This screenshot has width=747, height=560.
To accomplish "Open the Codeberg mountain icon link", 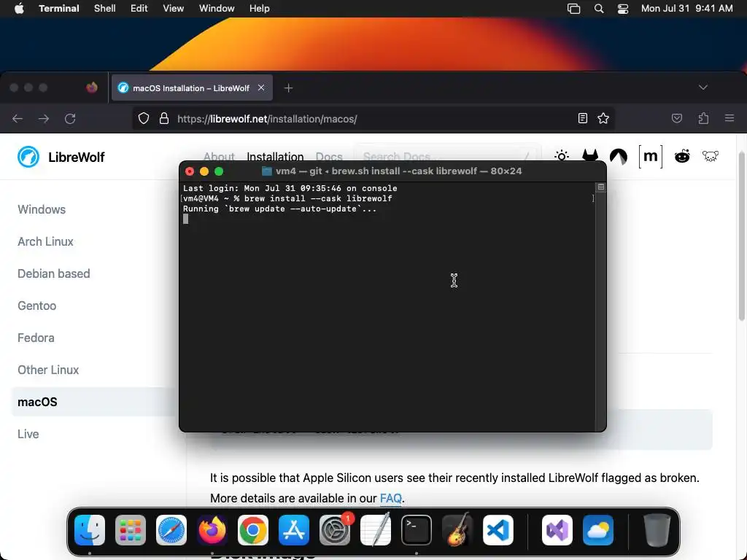I will (x=619, y=157).
